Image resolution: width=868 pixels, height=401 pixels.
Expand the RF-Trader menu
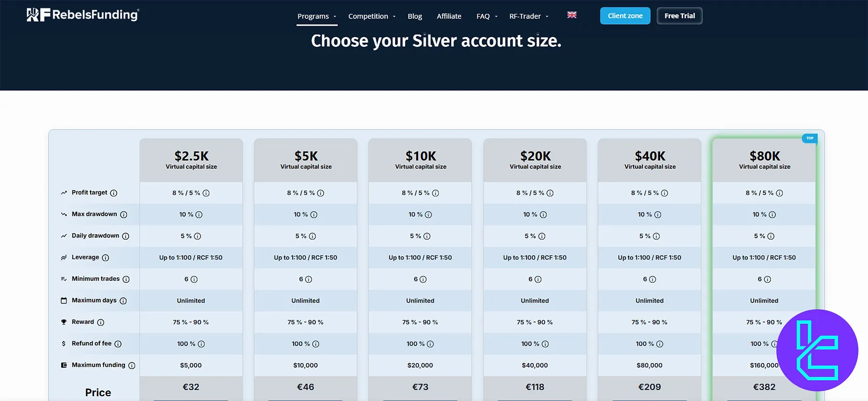coord(525,16)
